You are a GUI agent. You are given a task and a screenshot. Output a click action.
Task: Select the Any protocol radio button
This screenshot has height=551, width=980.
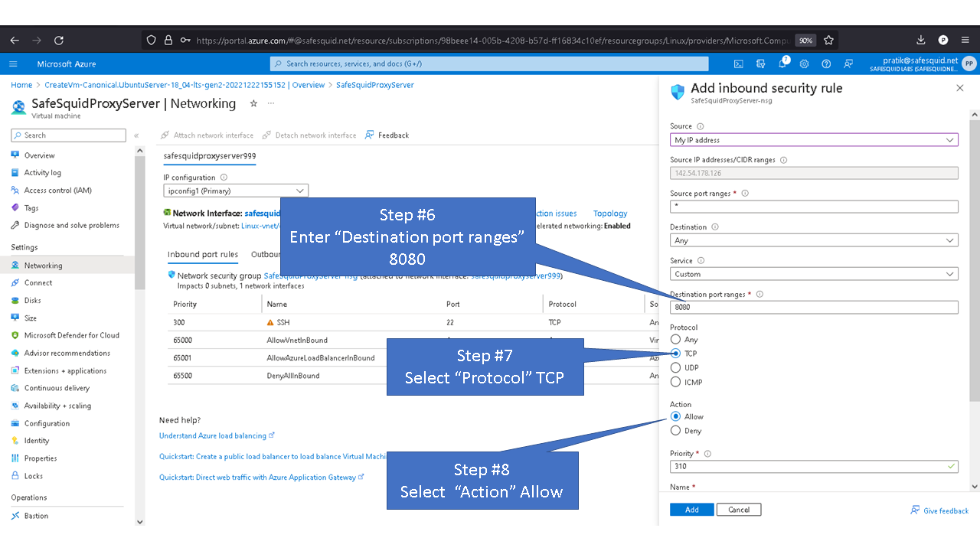tap(675, 339)
